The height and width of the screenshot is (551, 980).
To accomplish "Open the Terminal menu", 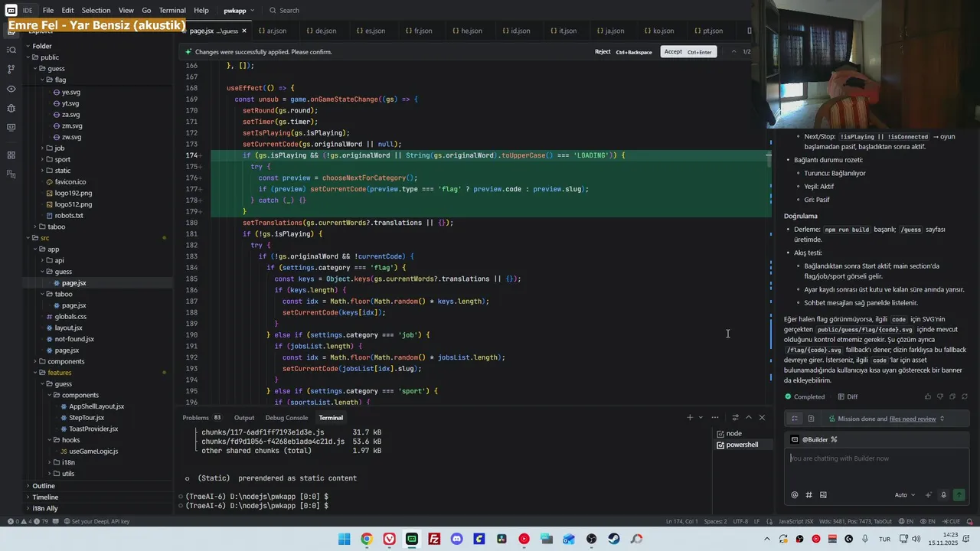I will click(x=172, y=11).
